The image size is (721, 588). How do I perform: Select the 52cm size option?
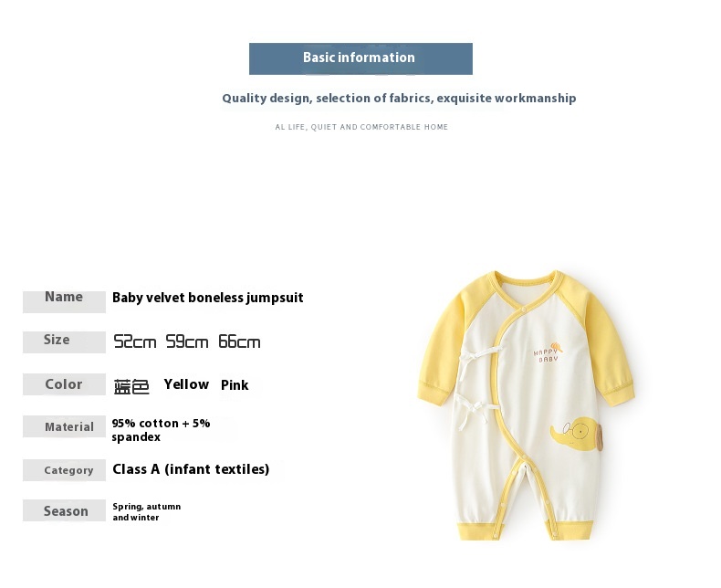(x=135, y=342)
